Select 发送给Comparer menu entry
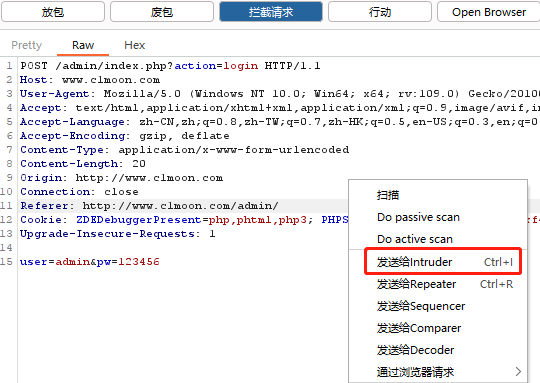 pos(438,328)
